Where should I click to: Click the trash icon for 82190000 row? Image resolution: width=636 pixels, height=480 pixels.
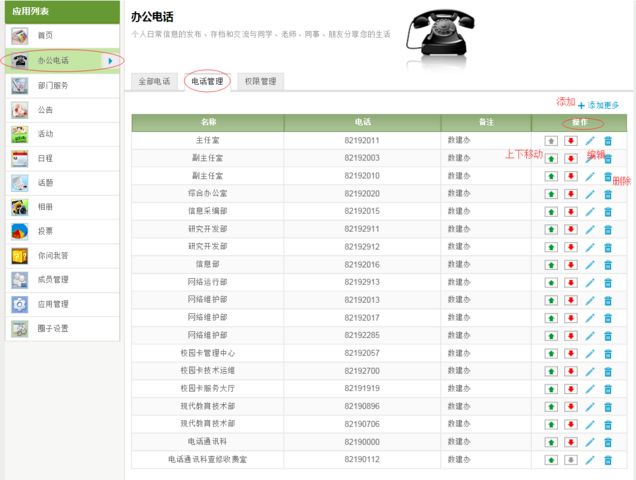click(x=608, y=442)
